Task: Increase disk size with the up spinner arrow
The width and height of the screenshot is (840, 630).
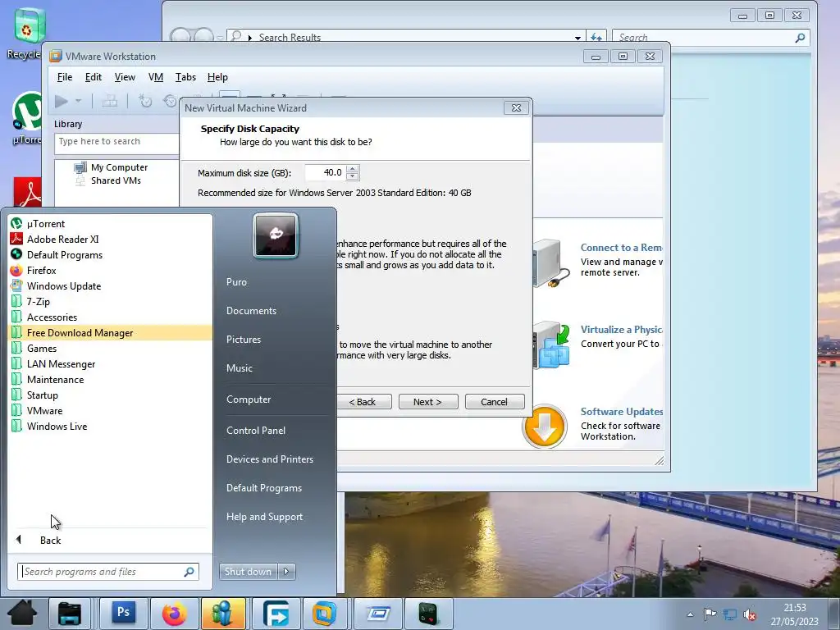Action: pos(353,169)
